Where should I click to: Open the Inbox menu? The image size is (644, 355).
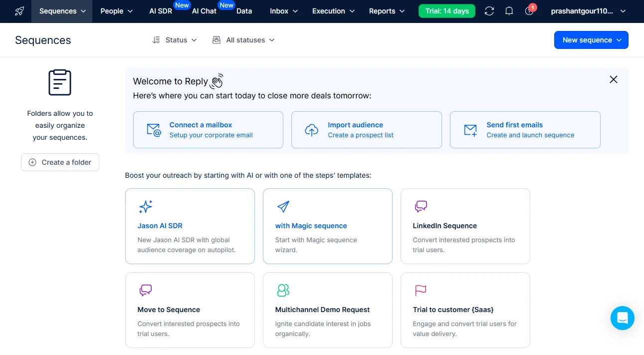[x=284, y=11]
